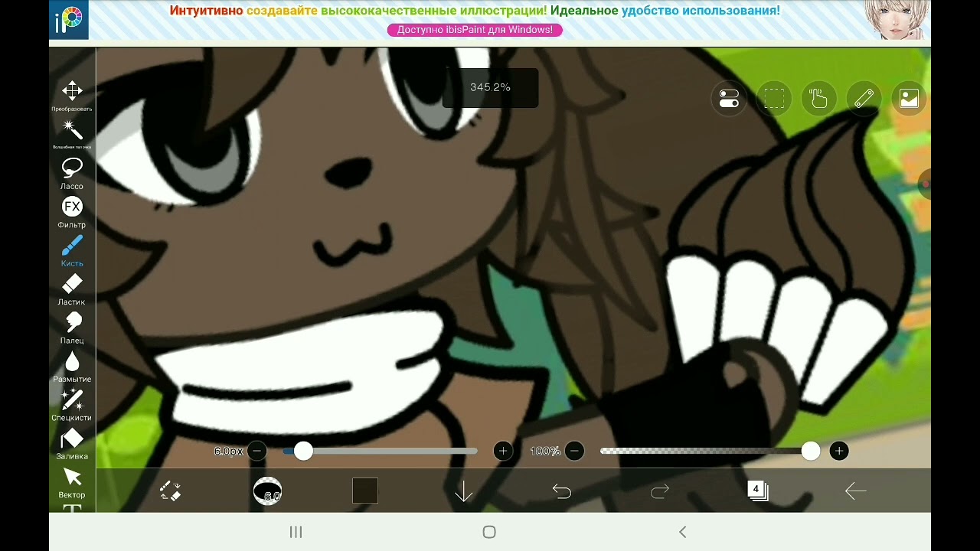
Task: Click the ibisPaint logo in banner
Action: pyautogui.click(x=69, y=20)
